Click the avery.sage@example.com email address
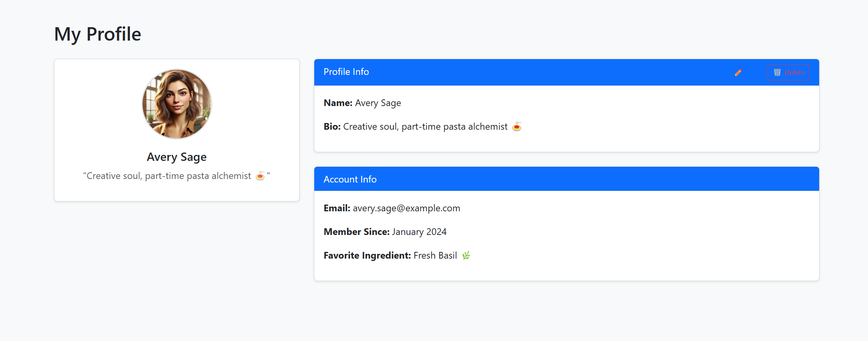 (406, 208)
